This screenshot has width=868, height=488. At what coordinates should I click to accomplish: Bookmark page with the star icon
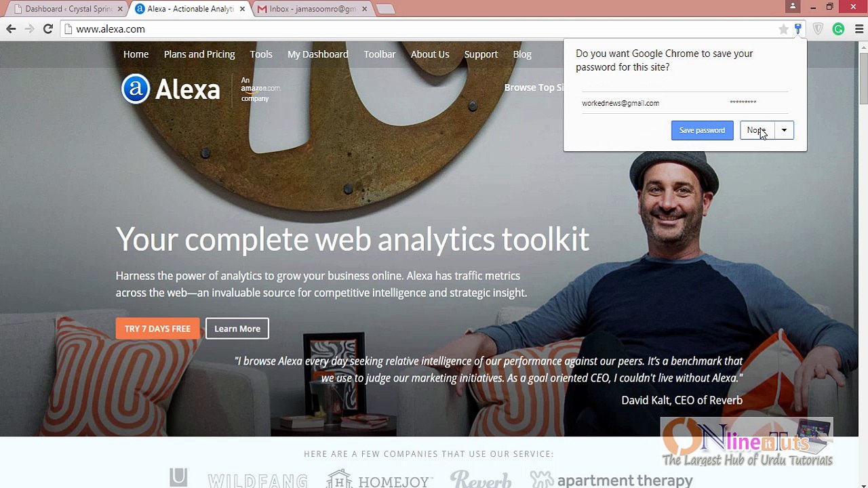click(x=783, y=29)
